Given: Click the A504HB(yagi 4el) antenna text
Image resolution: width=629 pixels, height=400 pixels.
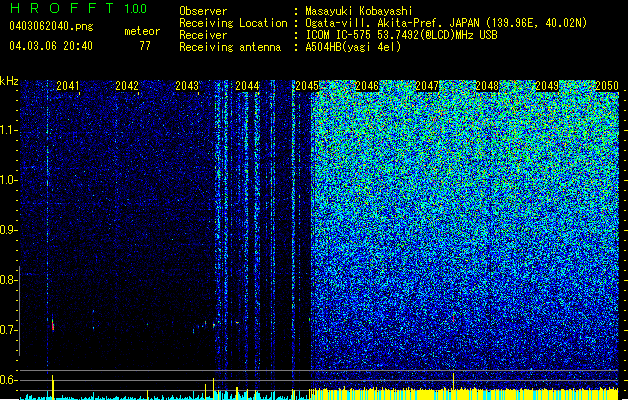Looking at the screenshot, I should click(353, 47).
